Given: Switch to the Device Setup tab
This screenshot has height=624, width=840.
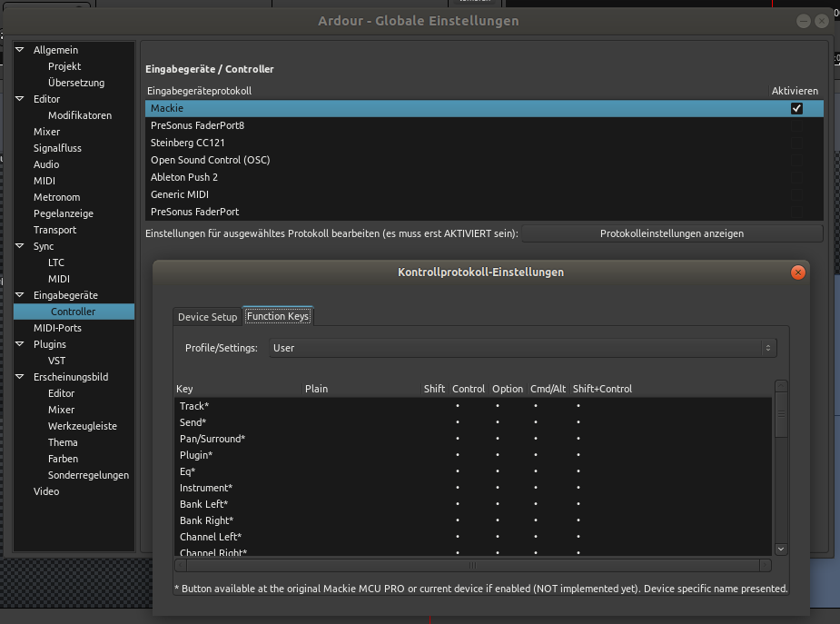Looking at the screenshot, I should [207, 317].
